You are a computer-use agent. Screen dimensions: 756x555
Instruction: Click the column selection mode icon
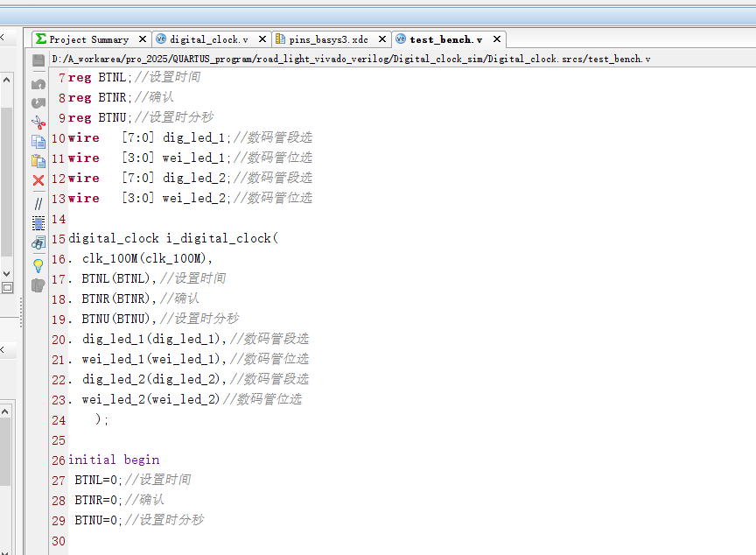click(38, 222)
